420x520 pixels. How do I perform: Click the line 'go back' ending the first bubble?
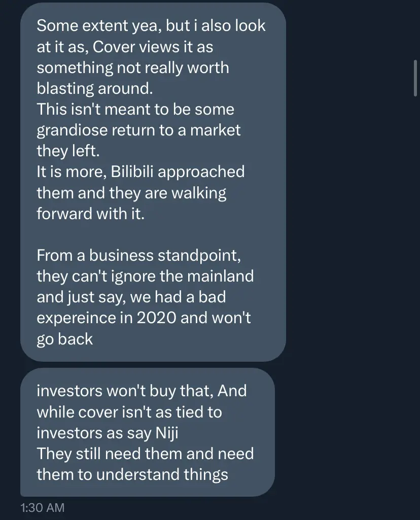click(64, 339)
